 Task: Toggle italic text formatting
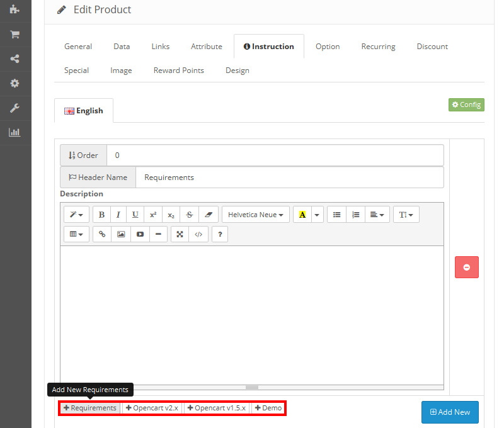coord(118,215)
